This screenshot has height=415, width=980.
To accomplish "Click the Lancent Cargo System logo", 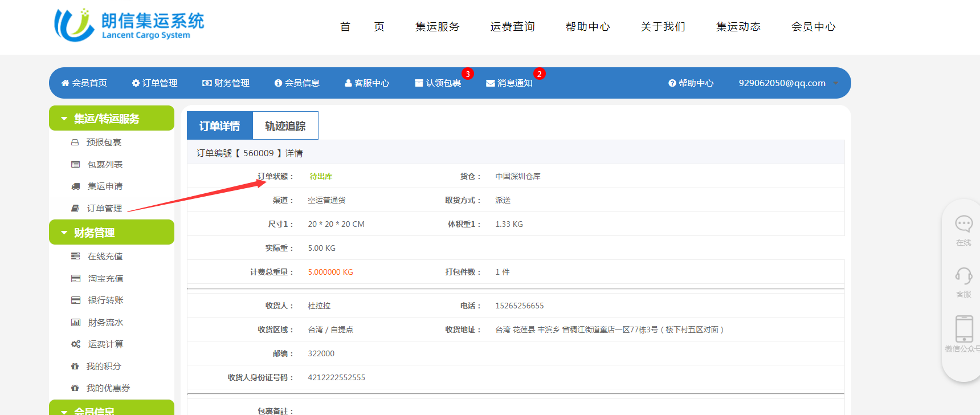I will (x=129, y=26).
